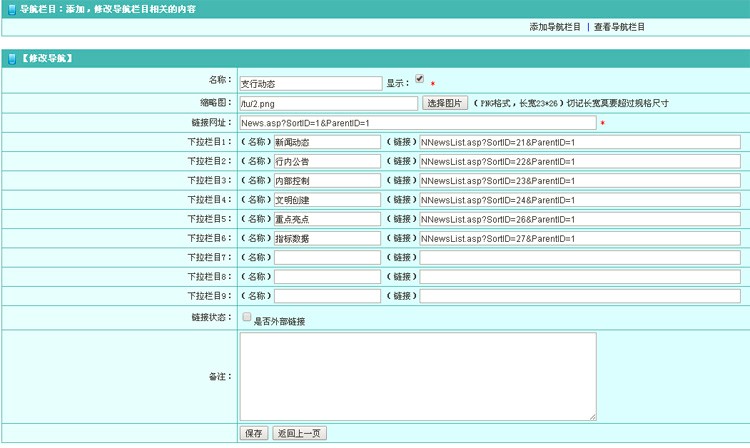Enable the 是否外部链接 checkbox
This screenshot has height=448, width=750.
tap(247, 317)
